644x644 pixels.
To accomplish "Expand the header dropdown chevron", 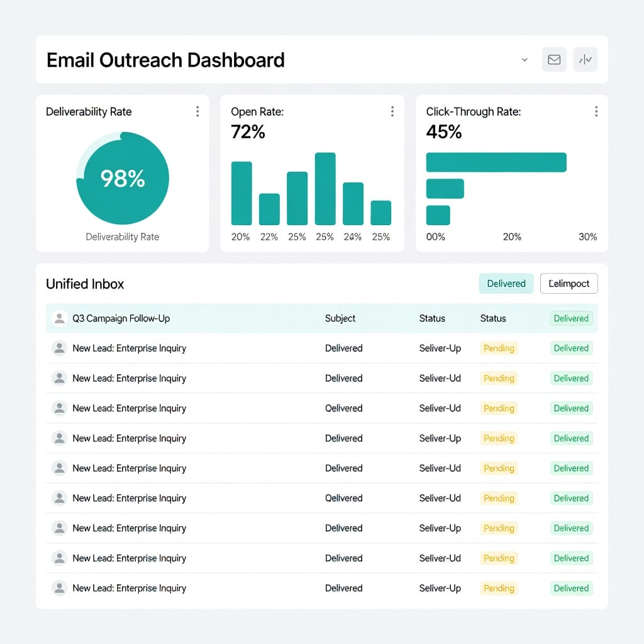I will [525, 60].
